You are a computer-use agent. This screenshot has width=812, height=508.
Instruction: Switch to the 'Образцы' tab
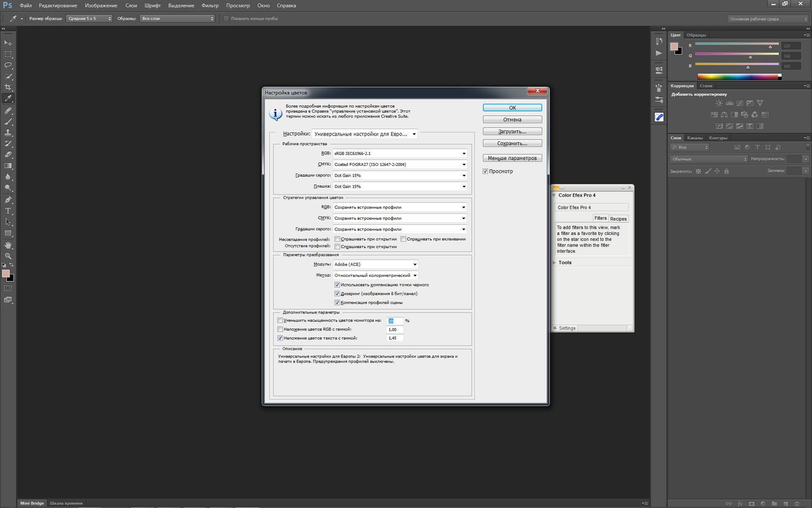[696, 35]
